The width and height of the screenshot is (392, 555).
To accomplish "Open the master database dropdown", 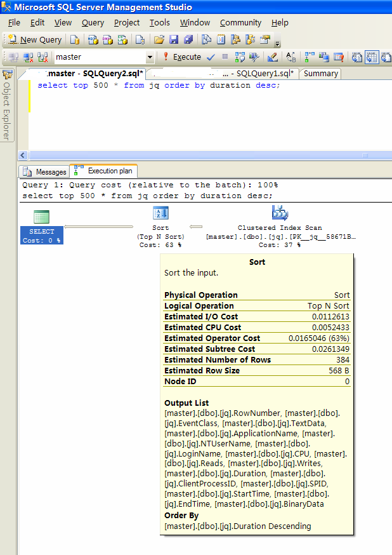I will [150, 57].
